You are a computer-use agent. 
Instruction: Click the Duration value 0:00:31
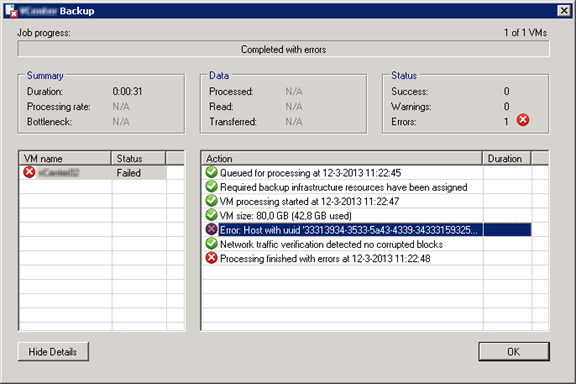(127, 91)
